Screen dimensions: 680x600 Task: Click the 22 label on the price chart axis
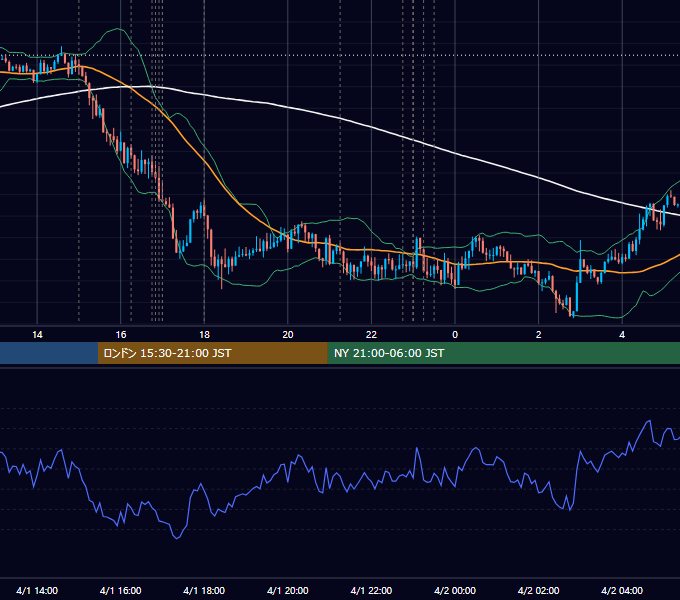coord(371,335)
